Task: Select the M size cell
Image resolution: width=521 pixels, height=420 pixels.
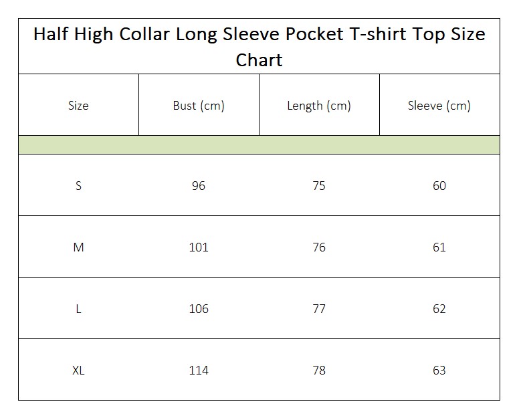Action: point(78,247)
